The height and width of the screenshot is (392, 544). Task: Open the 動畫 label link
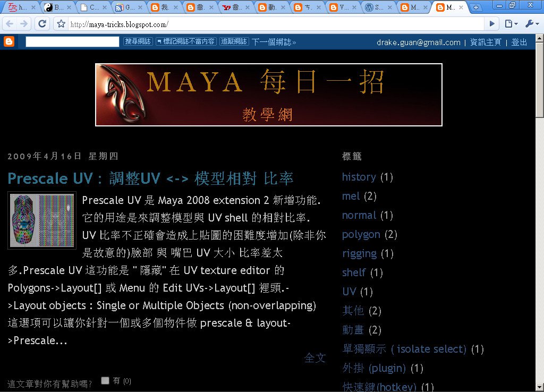[353, 329]
